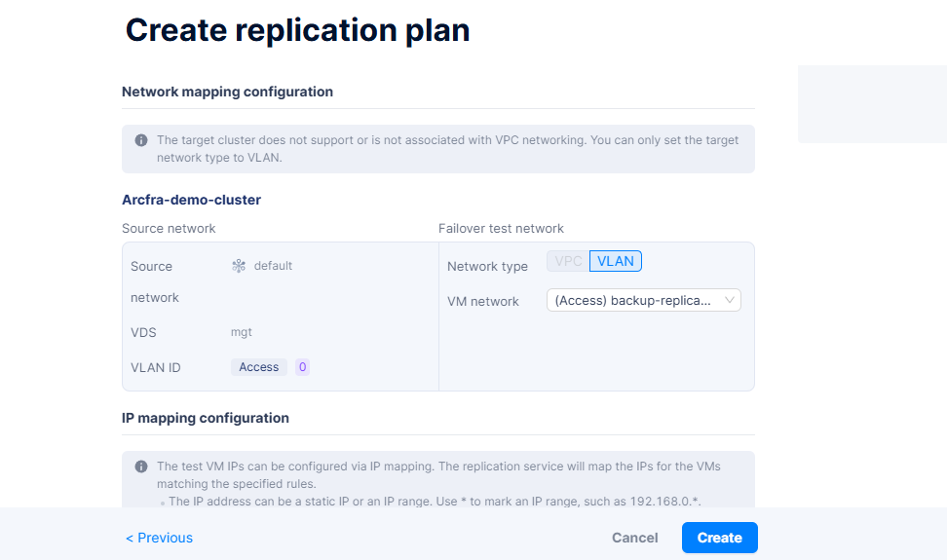This screenshot has width=947, height=560.
Task: Click the Access VLAN badge
Action: (259, 367)
